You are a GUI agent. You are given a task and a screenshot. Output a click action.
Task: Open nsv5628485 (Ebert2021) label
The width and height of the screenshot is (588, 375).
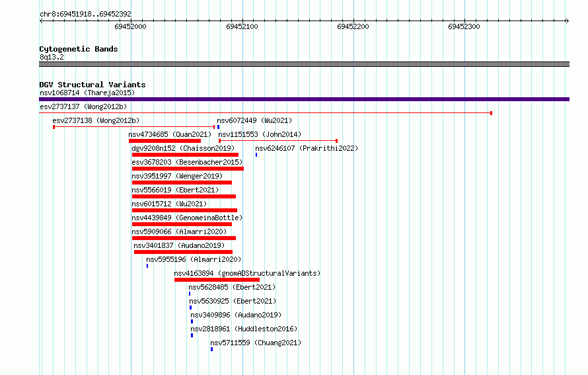pyautogui.click(x=232, y=287)
